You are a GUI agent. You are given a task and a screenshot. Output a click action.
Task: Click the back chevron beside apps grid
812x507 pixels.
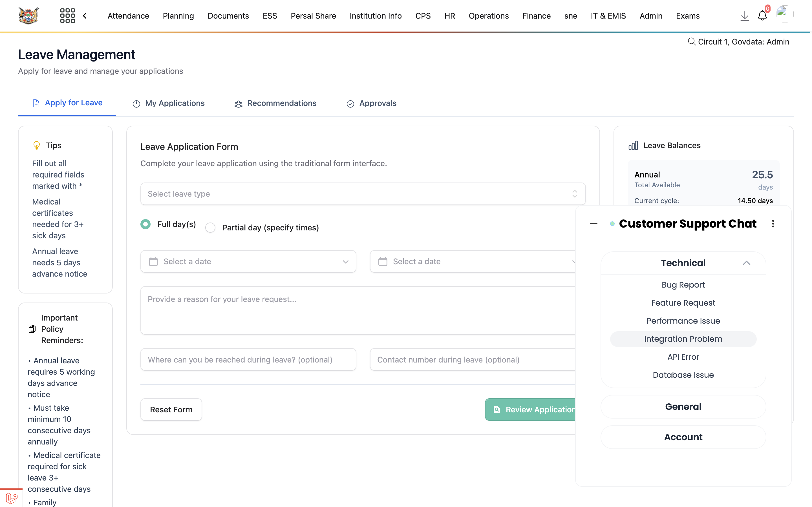pyautogui.click(x=85, y=16)
